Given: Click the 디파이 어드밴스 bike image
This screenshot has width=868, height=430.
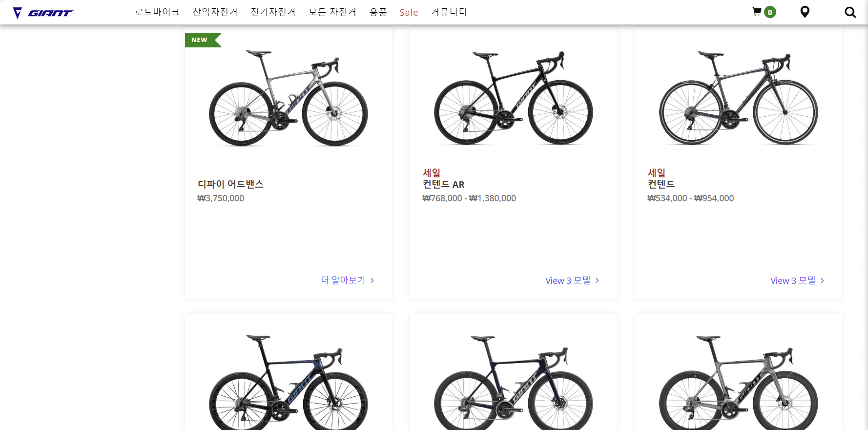Looking at the screenshot, I should click(288, 98).
